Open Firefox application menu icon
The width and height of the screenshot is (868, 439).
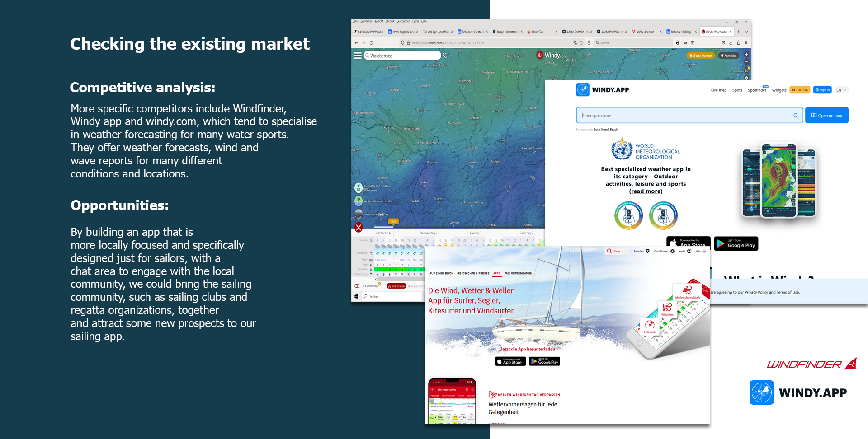pos(745,43)
